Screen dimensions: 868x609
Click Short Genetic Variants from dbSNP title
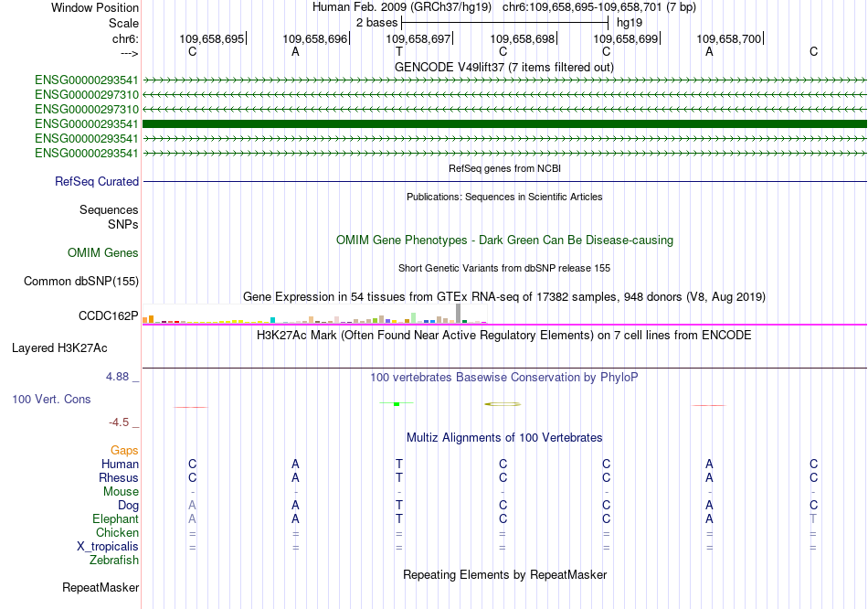click(x=504, y=268)
